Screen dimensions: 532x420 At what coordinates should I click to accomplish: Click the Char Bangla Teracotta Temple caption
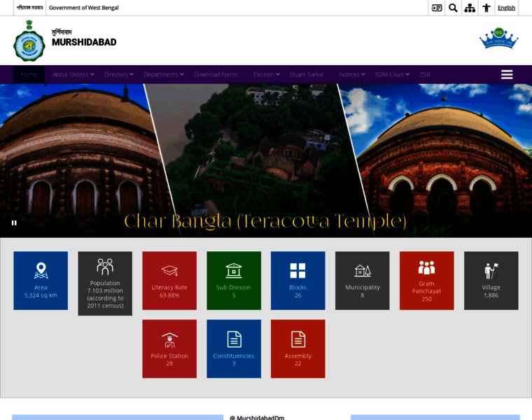click(265, 221)
